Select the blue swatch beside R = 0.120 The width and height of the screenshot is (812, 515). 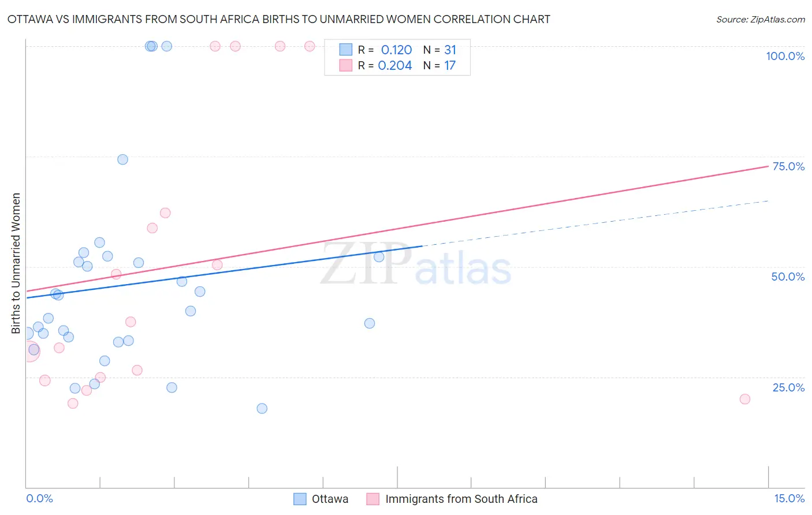tap(346, 50)
